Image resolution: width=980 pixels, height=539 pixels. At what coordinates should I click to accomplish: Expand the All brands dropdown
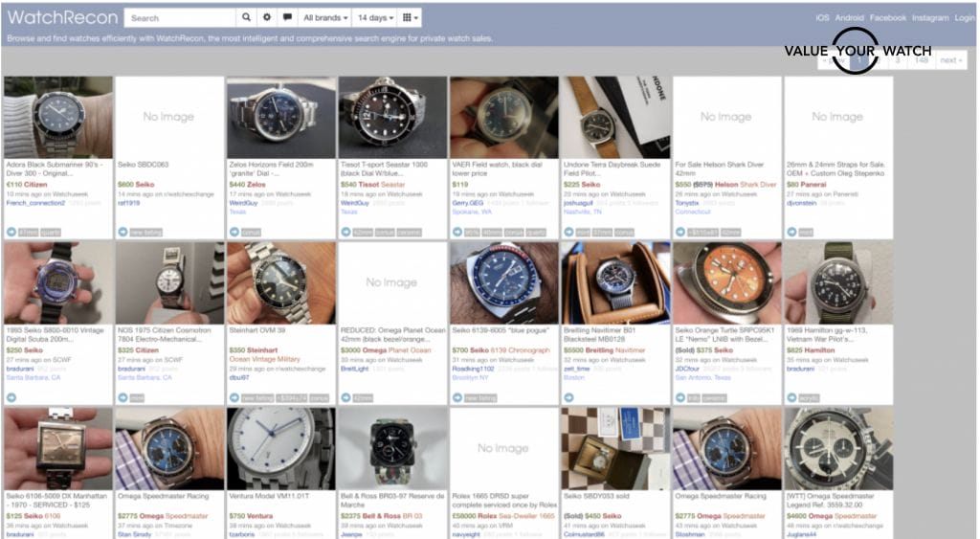click(x=324, y=17)
